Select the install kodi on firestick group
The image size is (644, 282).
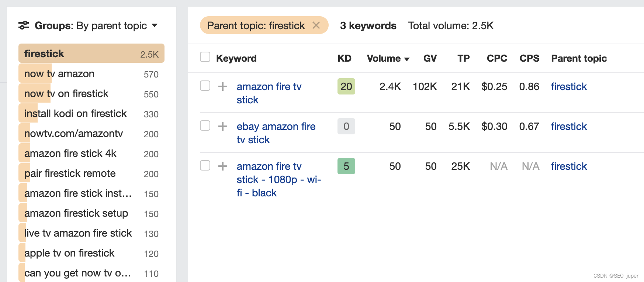[x=75, y=114]
